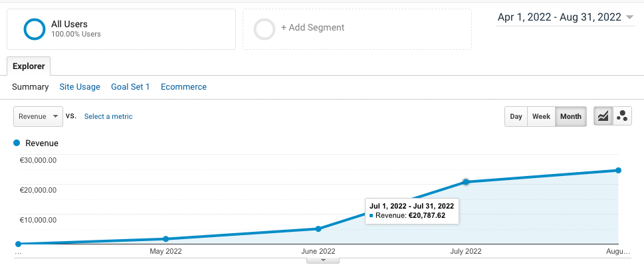Click Select a metric link

(x=108, y=116)
